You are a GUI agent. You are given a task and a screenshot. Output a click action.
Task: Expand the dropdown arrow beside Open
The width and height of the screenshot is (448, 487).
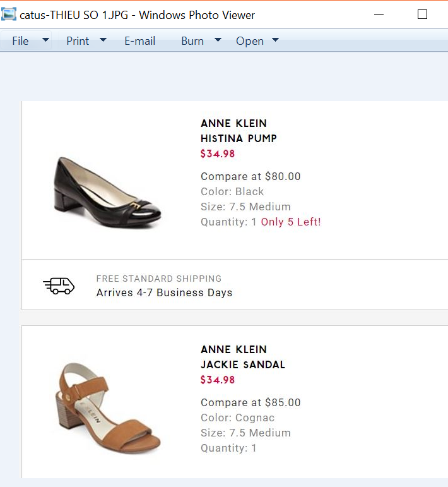(x=275, y=40)
